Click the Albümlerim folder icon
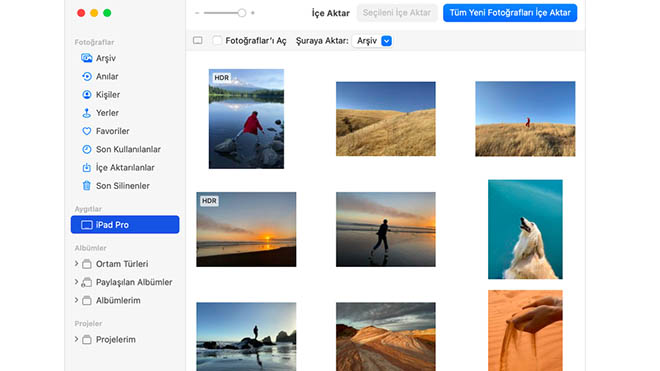 click(87, 301)
